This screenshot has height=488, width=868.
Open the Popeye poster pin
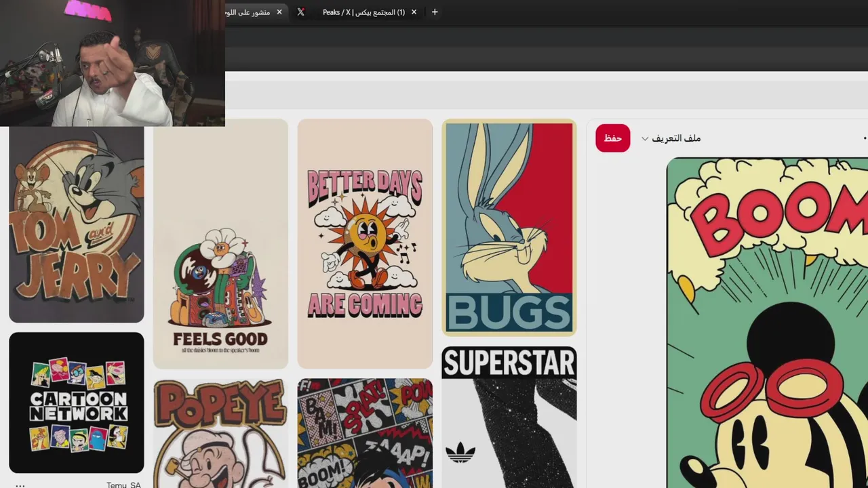pos(220,434)
